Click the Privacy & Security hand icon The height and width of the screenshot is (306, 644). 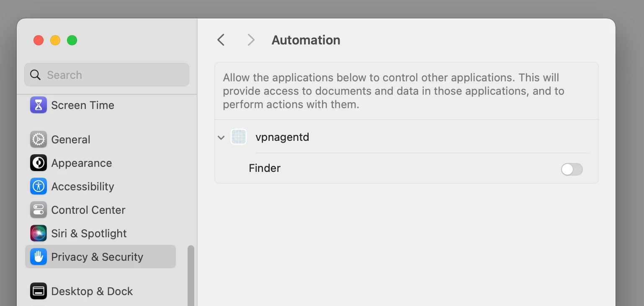(x=39, y=257)
